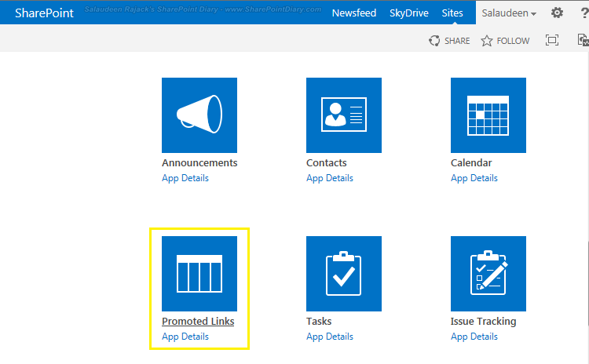This screenshot has height=364, width=589.
Task: Click the partially visible ribbon icon beside focus
Action: click(x=584, y=40)
